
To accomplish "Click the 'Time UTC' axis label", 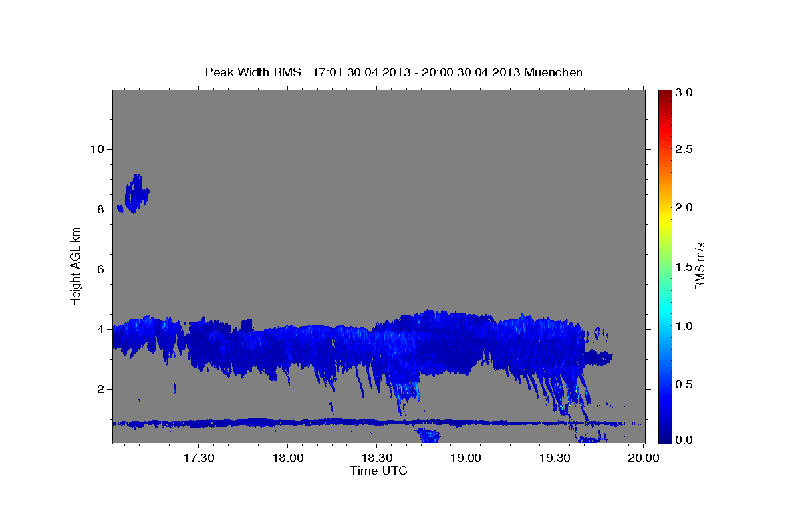I will (378, 471).
